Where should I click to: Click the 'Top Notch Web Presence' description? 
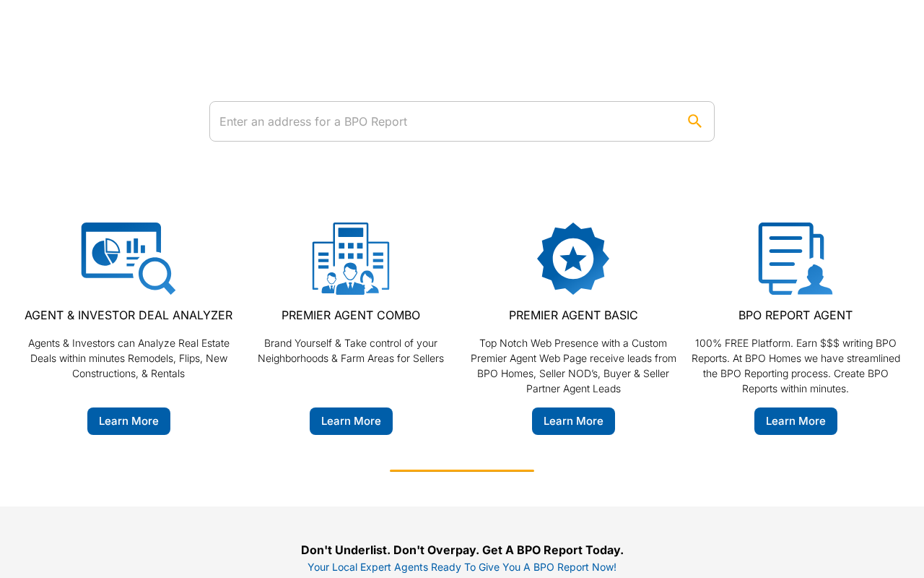pyautogui.click(x=573, y=366)
